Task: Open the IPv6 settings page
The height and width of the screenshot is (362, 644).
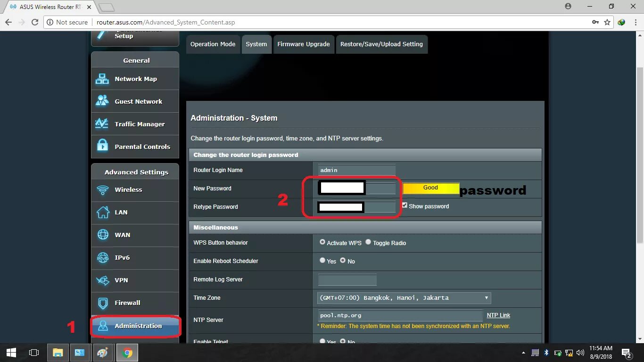Action: [135, 258]
